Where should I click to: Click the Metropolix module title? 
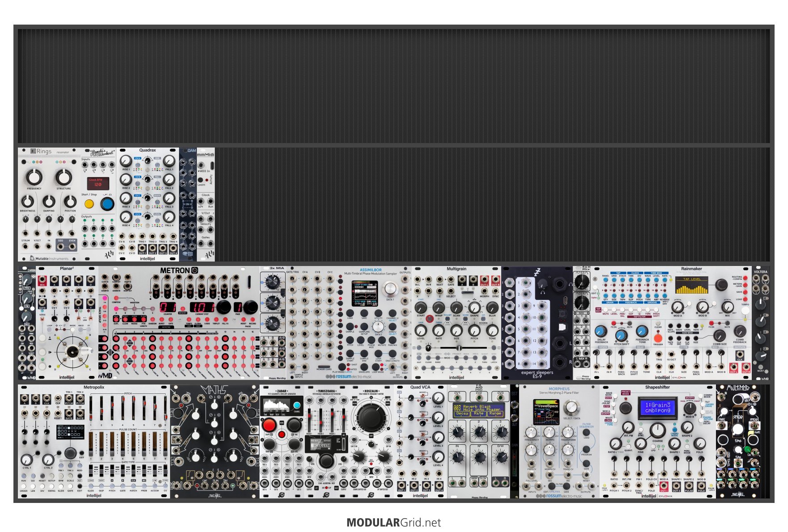[x=94, y=387]
